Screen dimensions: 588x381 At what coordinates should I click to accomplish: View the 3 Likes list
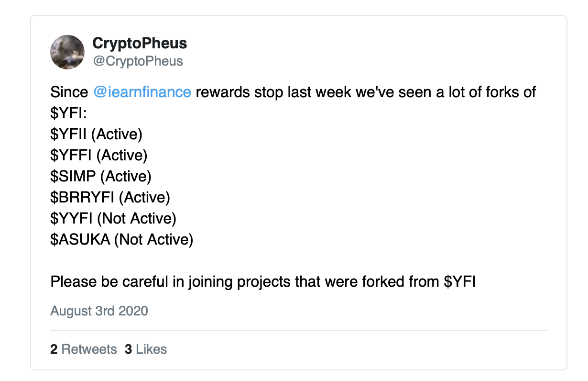point(146,349)
